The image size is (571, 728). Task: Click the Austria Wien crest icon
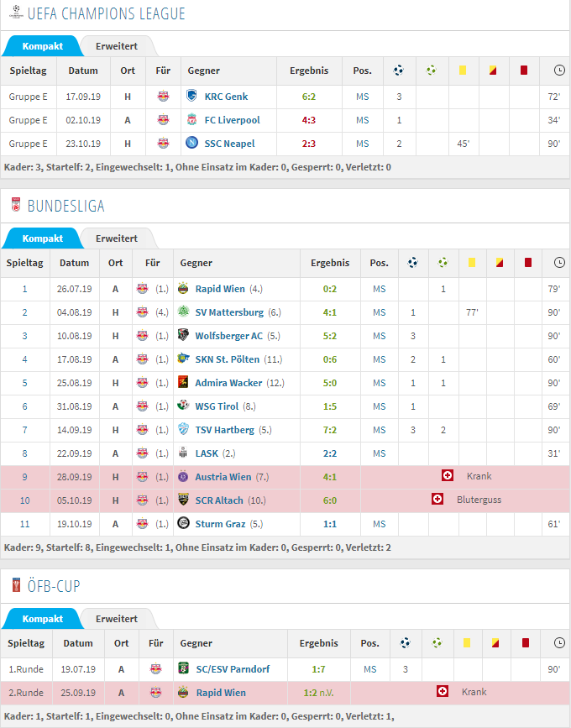click(x=183, y=476)
